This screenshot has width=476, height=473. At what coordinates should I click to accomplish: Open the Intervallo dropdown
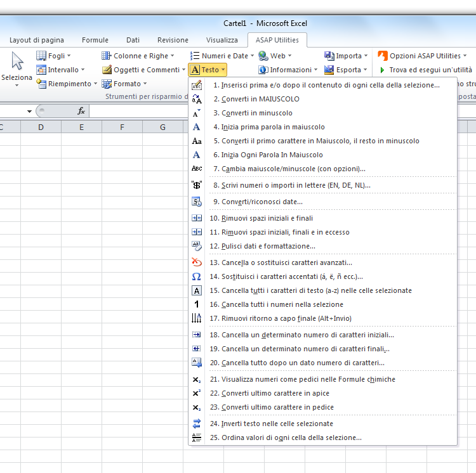(60, 70)
